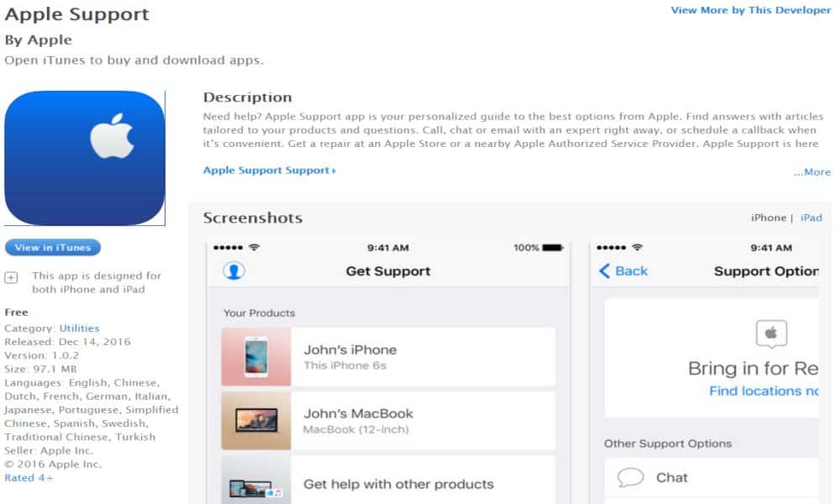840x504 pixels.
Task: Click the Apple logo repair icon
Action: coord(771,333)
